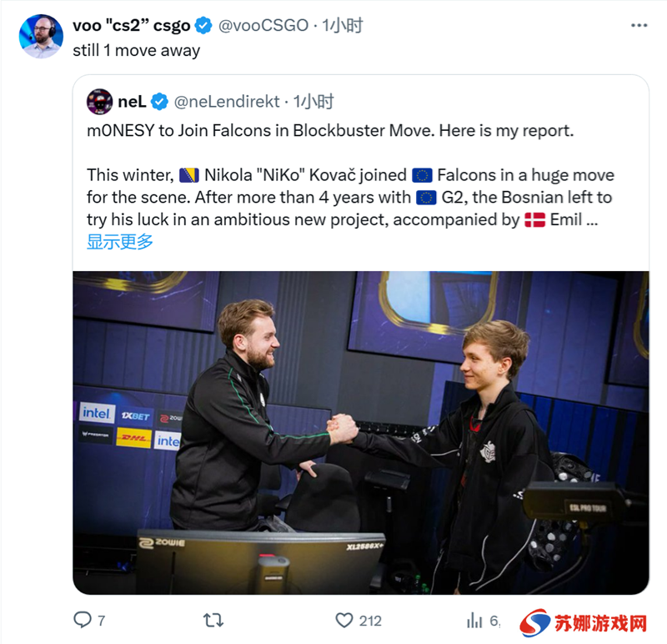This screenshot has height=644, width=667.
Task: Open neL's small profile avatar
Action: tap(99, 102)
